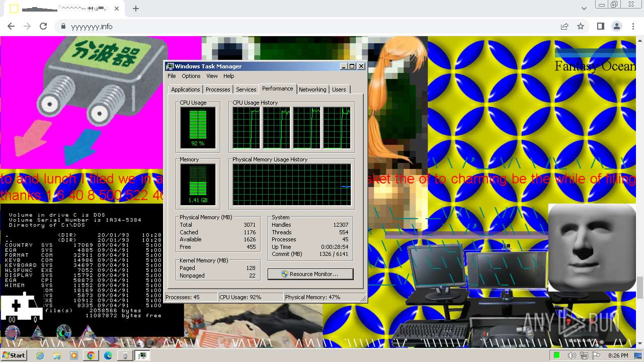Open Windows Media Player taskbar icon
Screen dimensions: 644x362
click(74, 355)
